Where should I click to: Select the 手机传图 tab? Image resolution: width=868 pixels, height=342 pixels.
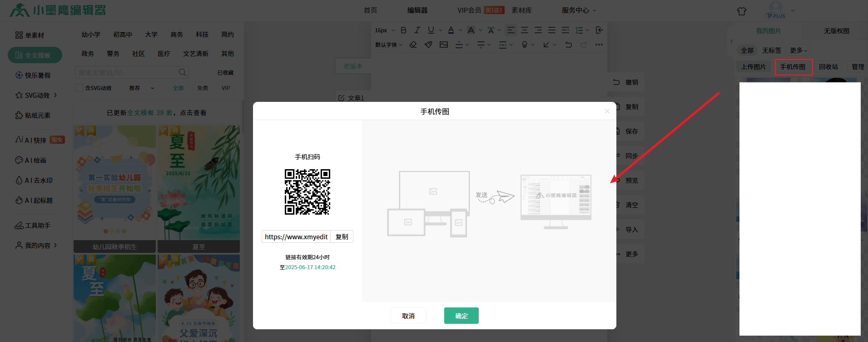coord(793,67)
